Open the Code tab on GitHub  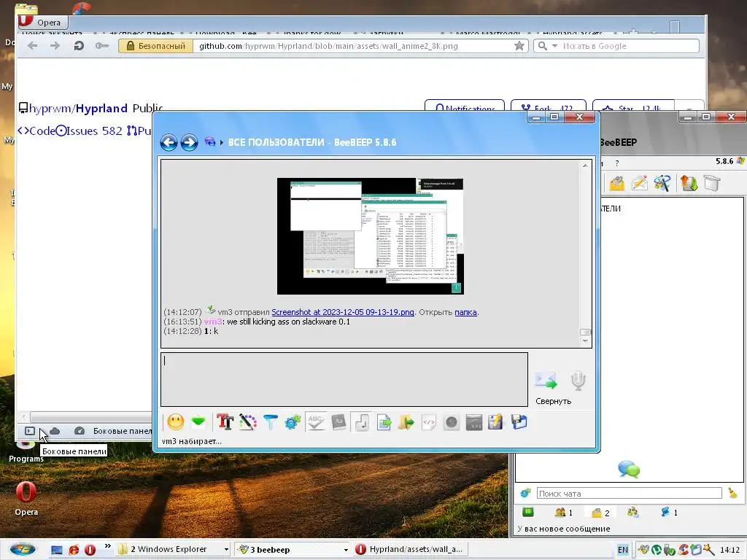tap(36, 131)
